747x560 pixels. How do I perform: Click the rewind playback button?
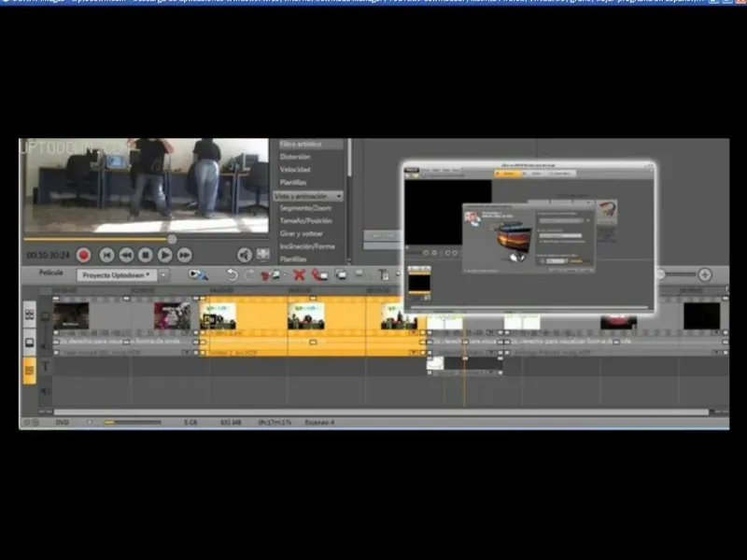coord(126,255)
